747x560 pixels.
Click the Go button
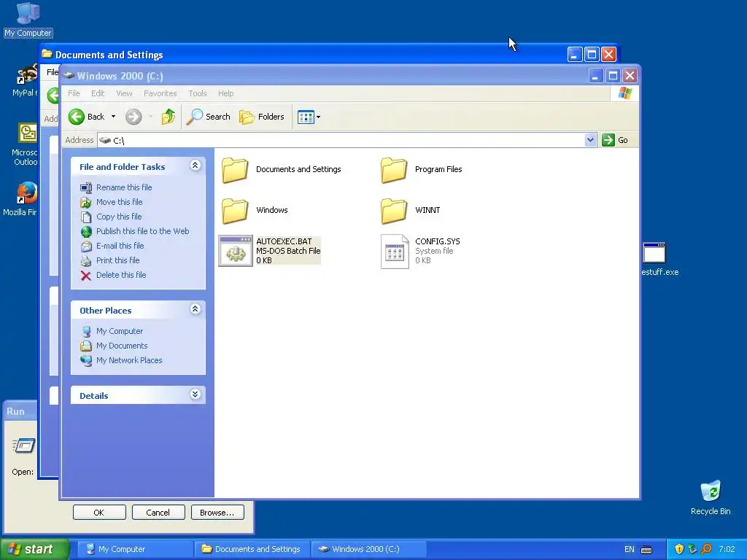[615, 140]
